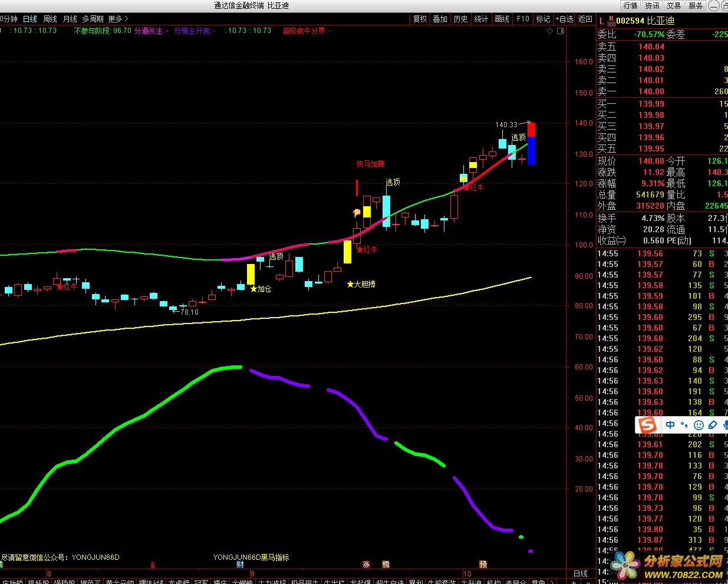This screenshot has height=584, width=728.
Task: Open the Sogou emoji smiley icon
Action: click(x=699, y=425)
